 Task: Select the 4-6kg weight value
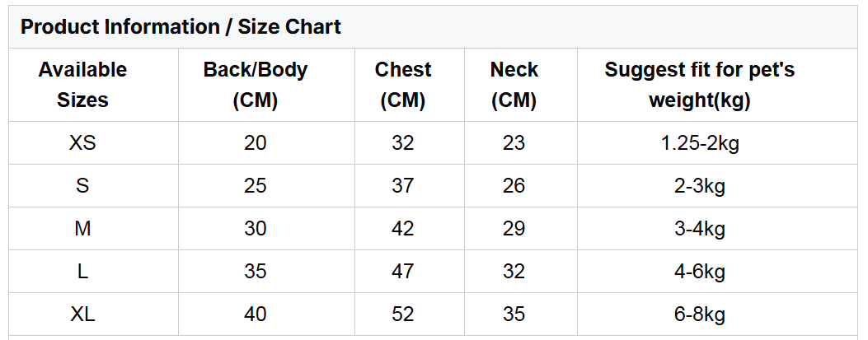(700, 272)
